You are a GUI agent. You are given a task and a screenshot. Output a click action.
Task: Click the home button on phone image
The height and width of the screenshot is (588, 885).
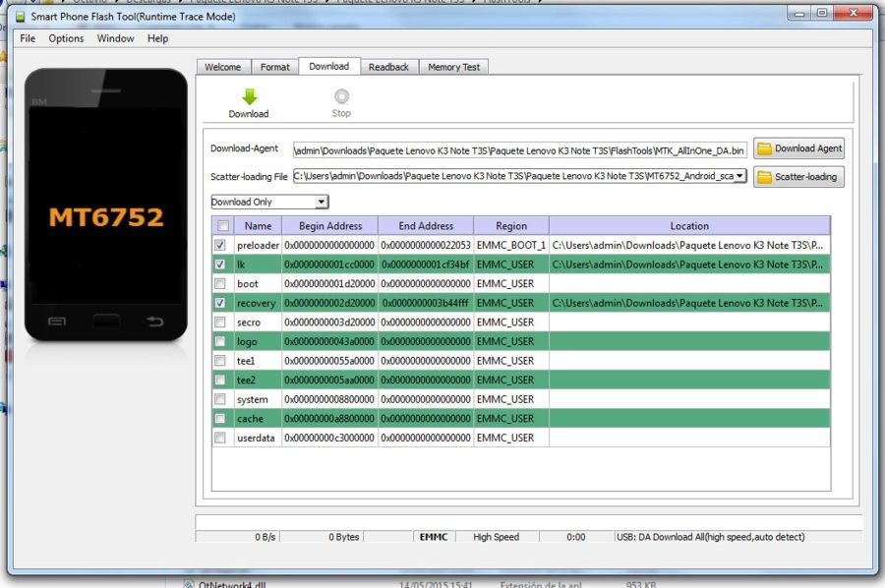(106, 322)
